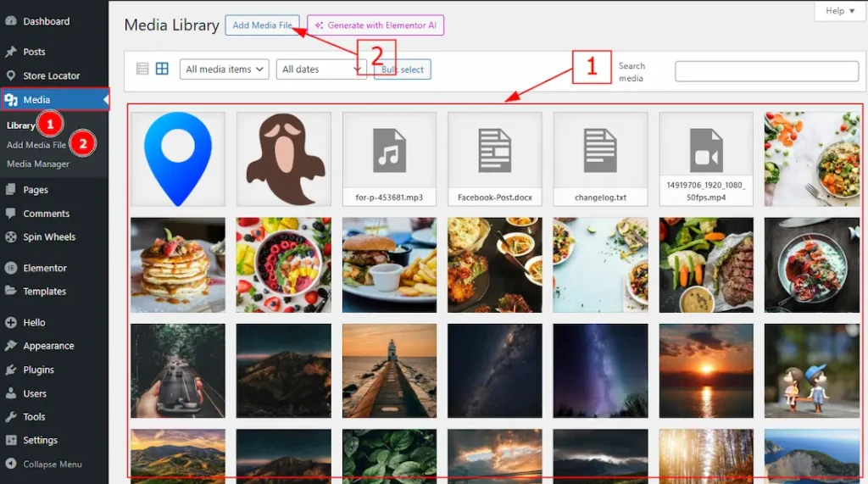Click Generate with Elementor AI button
The width and height of the screenshot is (868, 484).
click(376, 25)
